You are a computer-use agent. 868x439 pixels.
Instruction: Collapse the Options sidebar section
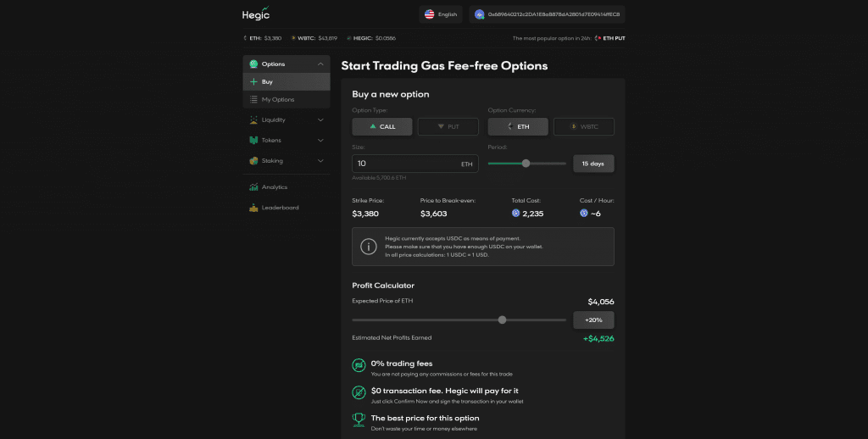320,64
